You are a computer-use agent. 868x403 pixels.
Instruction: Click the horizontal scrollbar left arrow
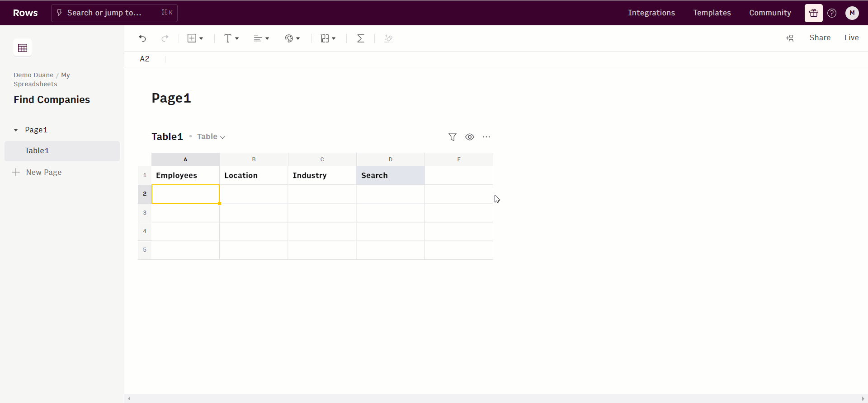pyautogui.click(x=129, y=398)
